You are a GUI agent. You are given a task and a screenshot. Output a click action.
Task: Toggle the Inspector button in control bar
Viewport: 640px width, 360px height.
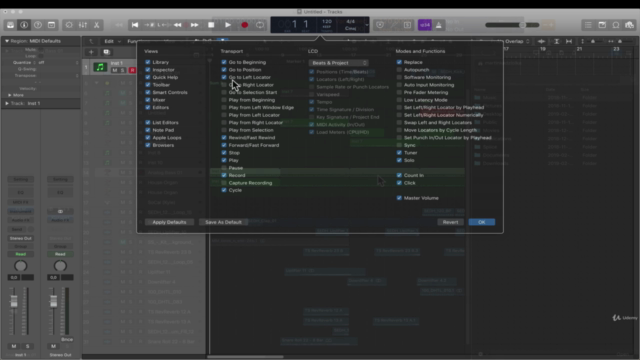(x=24, y=25)
